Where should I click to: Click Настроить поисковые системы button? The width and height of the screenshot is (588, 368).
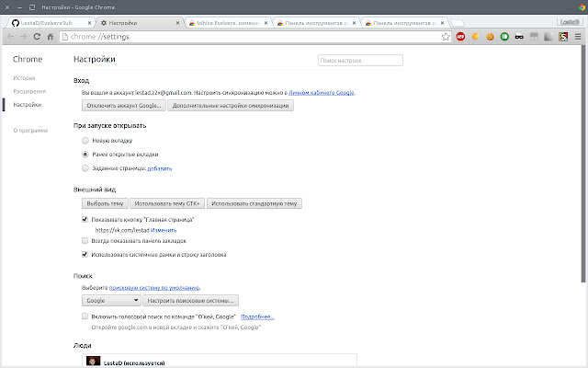(190, 301)
